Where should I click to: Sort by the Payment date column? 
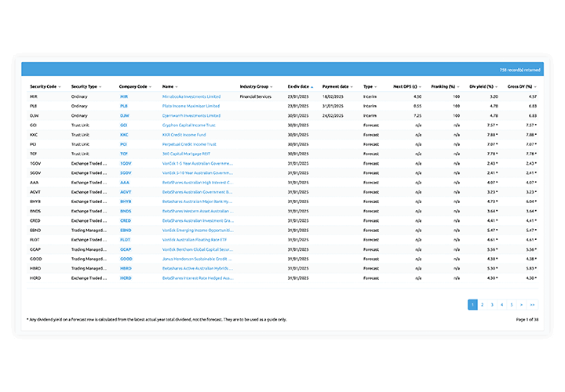coord(337,87)
